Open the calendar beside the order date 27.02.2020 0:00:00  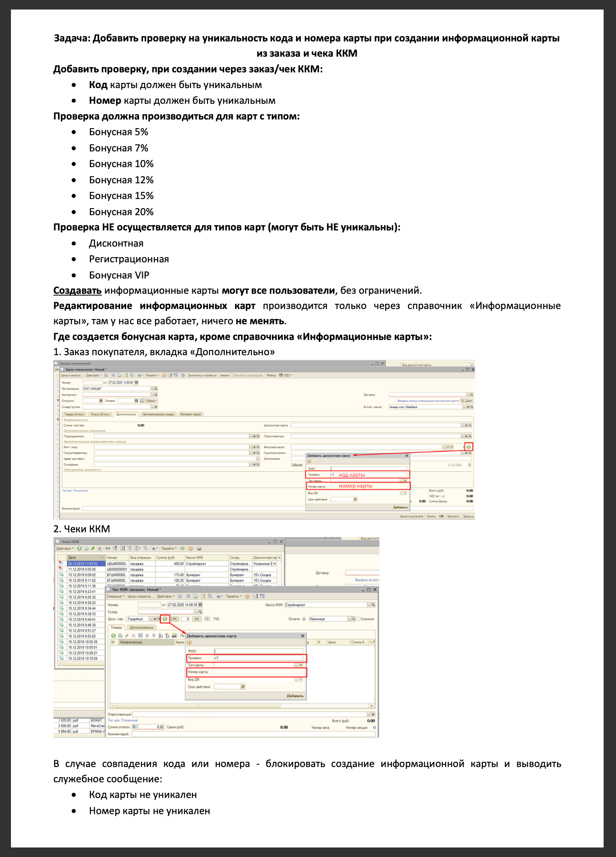pos(137,382)
